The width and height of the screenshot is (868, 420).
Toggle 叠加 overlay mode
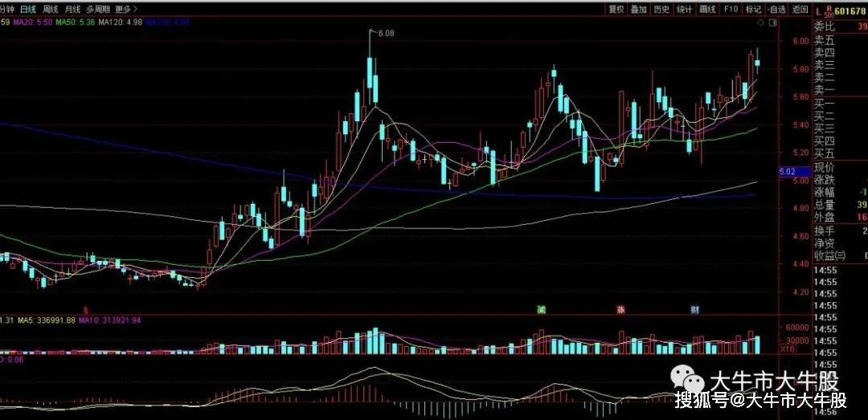click(x=638, y=10)
